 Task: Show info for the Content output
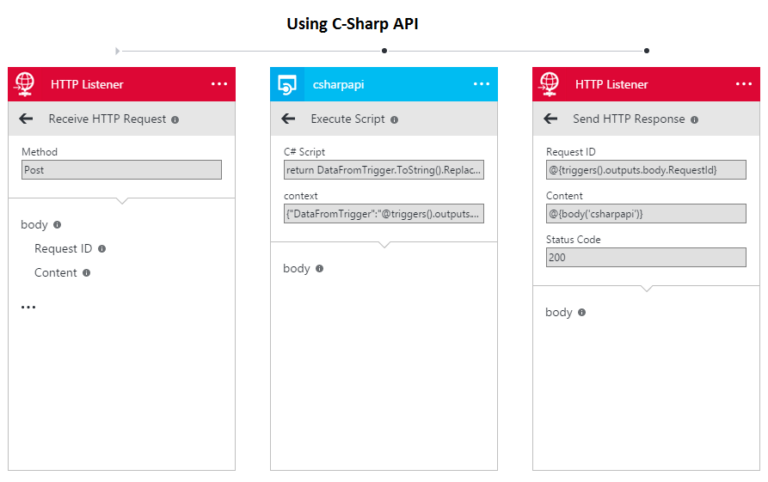tap(86, 273)
